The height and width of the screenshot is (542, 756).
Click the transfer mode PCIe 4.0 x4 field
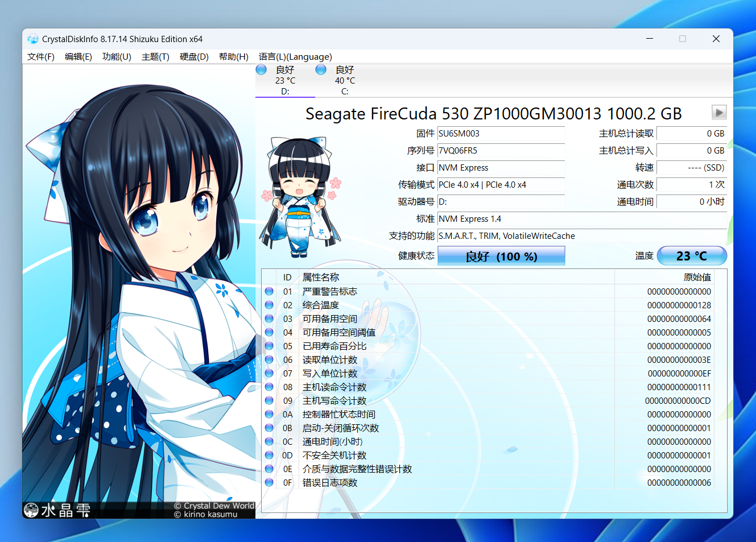(501, 185)
